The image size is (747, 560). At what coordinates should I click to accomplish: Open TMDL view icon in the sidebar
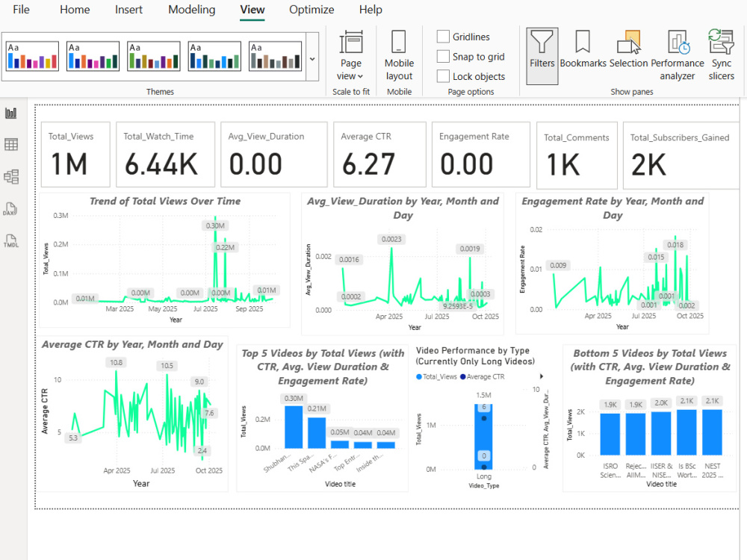point(11,240)
